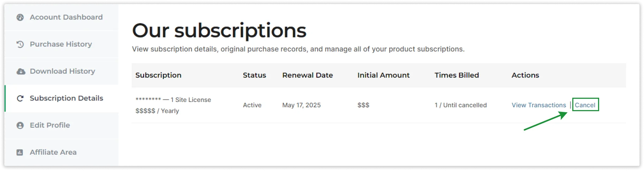Click the Account Dashboard gauge icon

pyautogui.click(x=20, y=17)
